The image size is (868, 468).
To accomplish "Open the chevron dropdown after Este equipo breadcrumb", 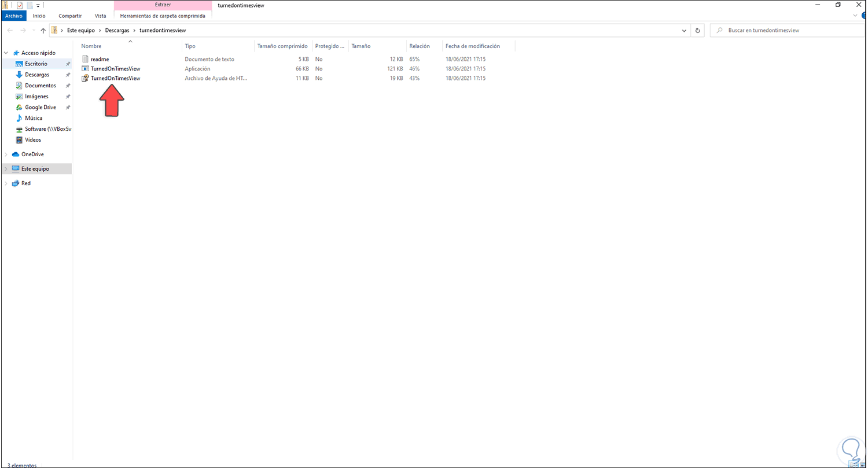I will click(99, 30).
